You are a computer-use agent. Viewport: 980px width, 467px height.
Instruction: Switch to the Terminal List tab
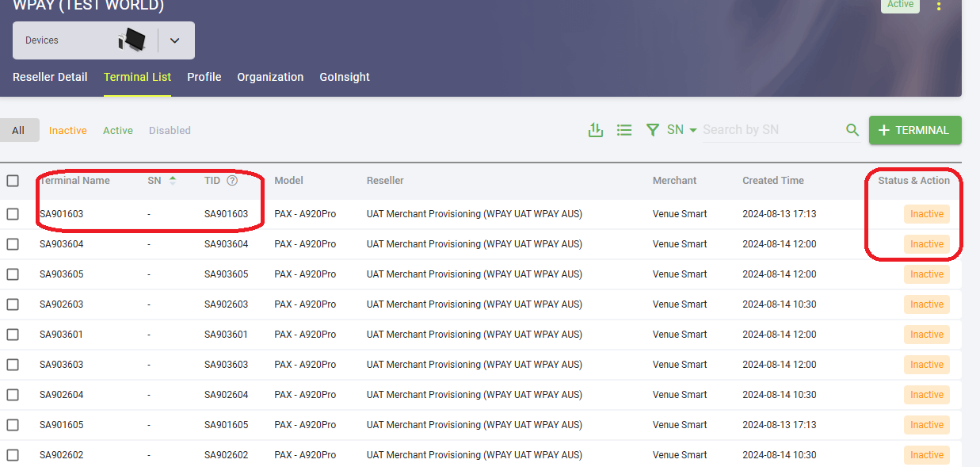[x=137, y=77]
